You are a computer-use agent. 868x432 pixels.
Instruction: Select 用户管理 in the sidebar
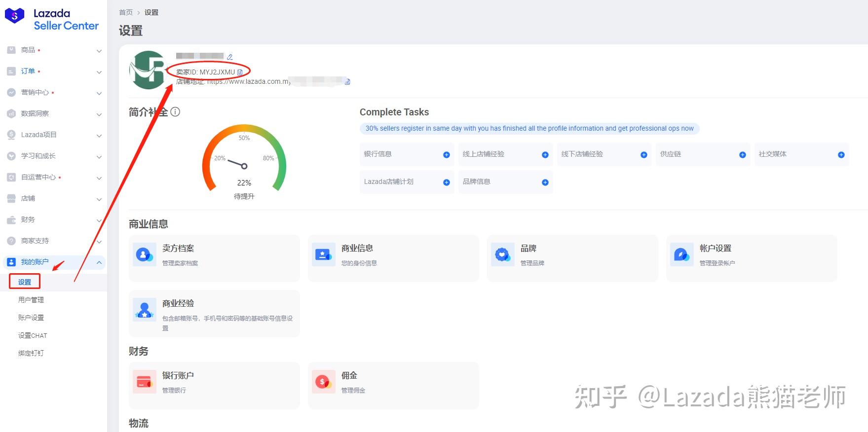tap(31, 300)
